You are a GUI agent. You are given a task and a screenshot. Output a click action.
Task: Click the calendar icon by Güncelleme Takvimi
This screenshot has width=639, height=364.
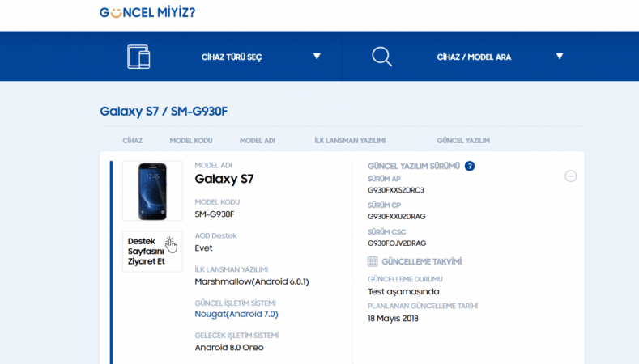point(373,261)
